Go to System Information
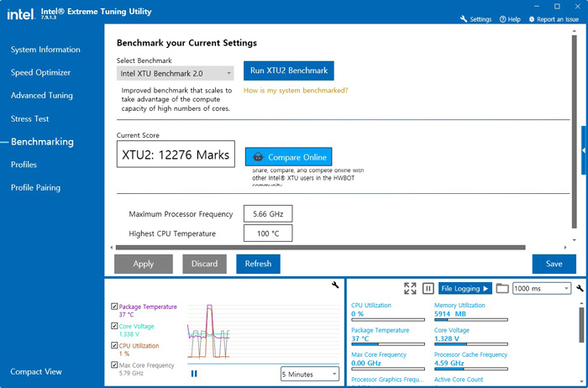This screenshot has width=588, height=388. pyautogui.click(x=45, y=50)
